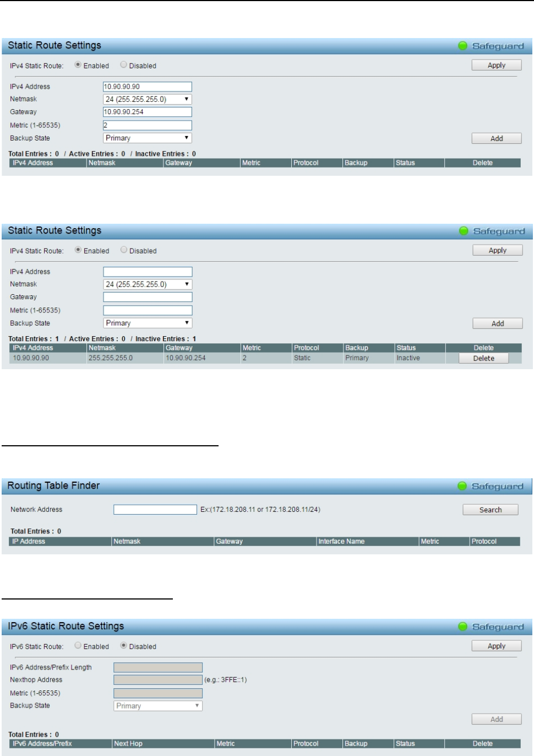Click the Safeguard icon in IPv6 Static Route Settings
This screenshot has width=534, height=756.
point(463,627)
